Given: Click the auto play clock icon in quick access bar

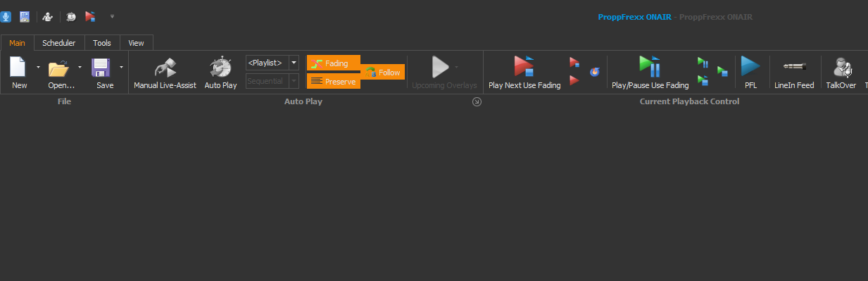Looking at the screenshot, I should pyautogui.click(x=71, y=16).
